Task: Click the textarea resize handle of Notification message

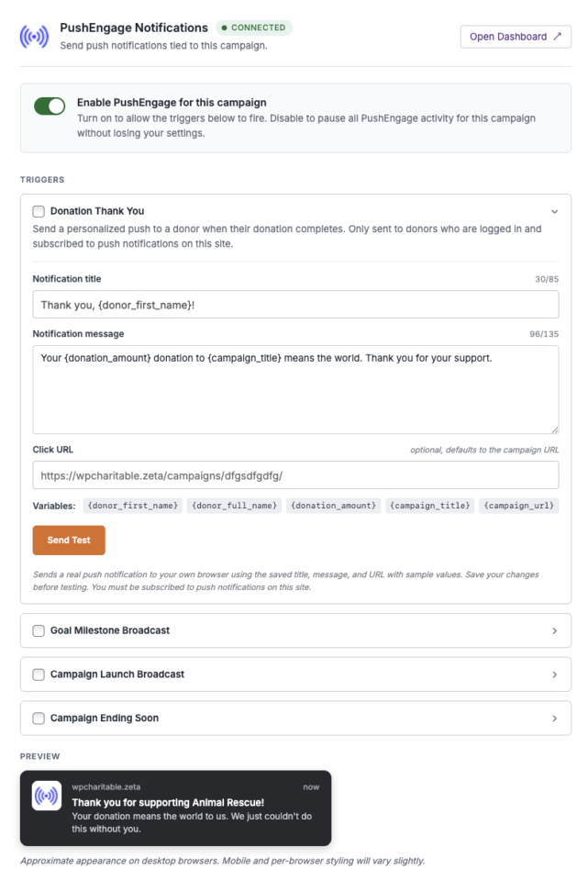Action: tap(554, 429)
